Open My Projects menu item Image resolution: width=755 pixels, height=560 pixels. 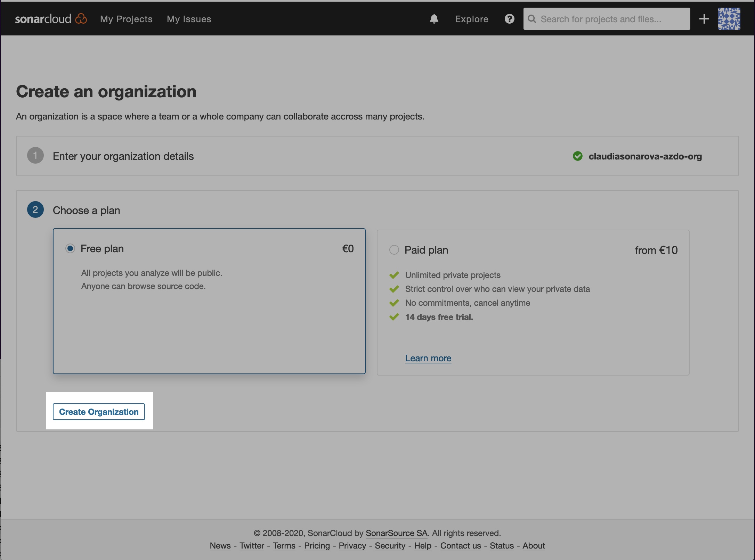[126, 19]
